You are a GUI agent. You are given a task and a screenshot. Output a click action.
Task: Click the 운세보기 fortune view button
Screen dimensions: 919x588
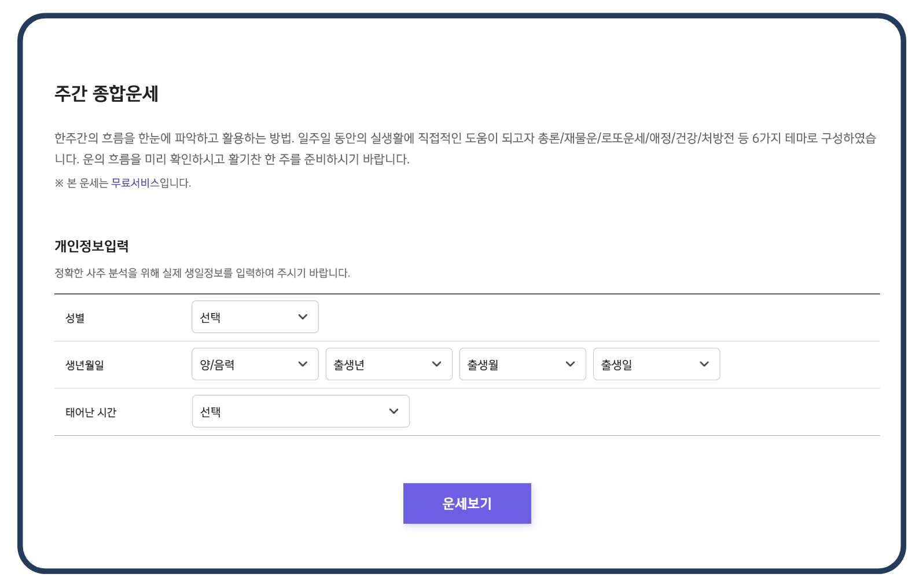467,503
